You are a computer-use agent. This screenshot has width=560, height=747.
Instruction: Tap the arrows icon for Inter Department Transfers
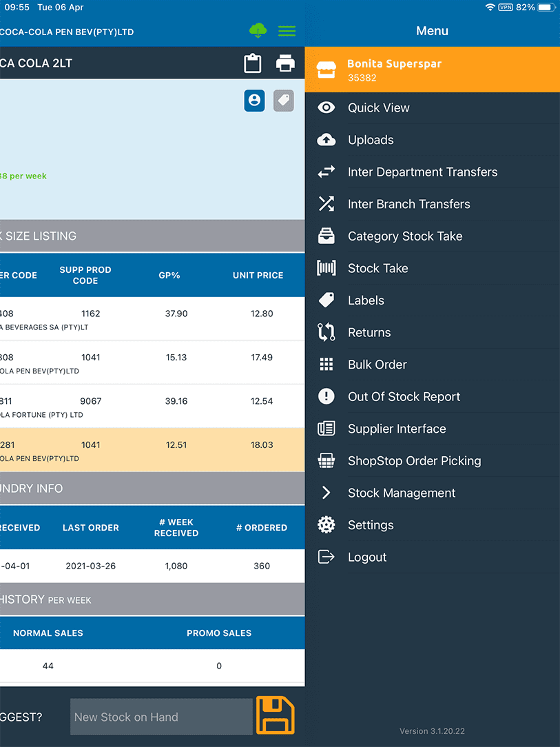(326, 172)
